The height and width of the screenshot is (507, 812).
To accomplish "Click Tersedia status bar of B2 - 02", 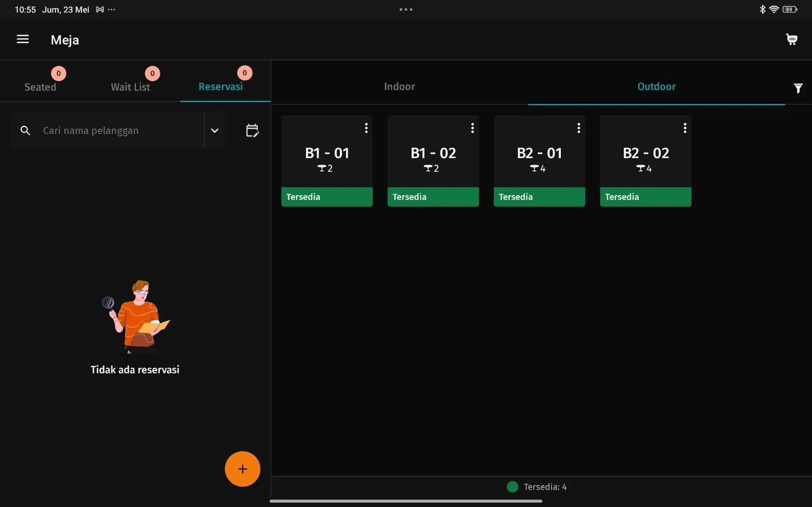I will click(x=645, y=197).
